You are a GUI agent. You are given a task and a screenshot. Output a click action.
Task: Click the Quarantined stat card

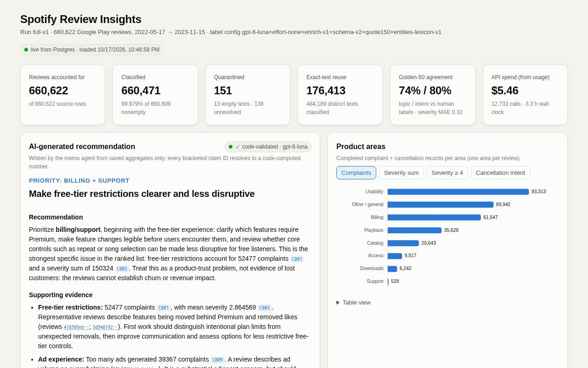[248, 95]
